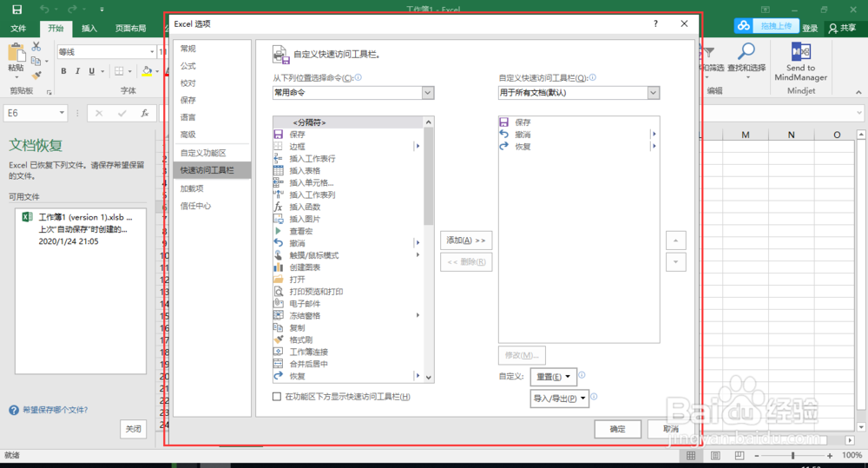Viewport: 868px width, 468px height.
Task: Click 取消 to cancel dialog
Action: pos(671,429)
